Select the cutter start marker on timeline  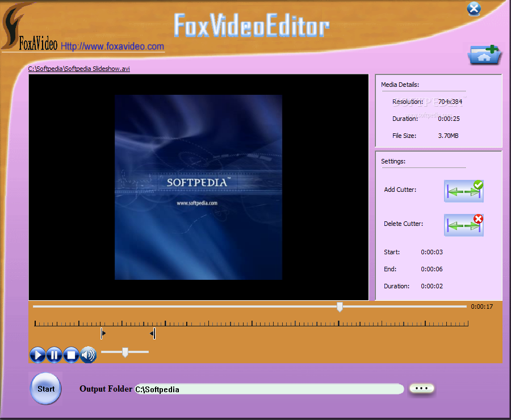103,333
